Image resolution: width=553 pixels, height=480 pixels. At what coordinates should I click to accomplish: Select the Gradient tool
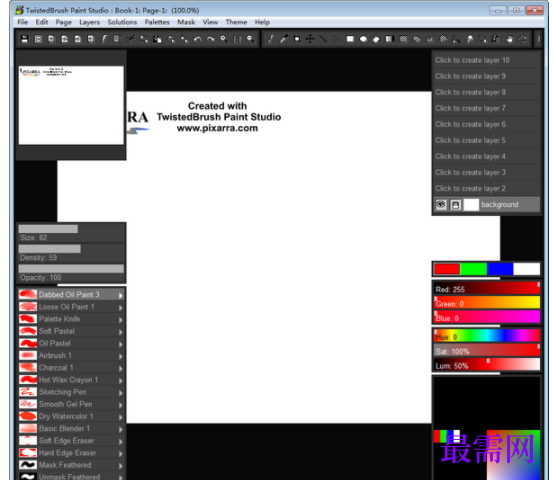[390, 39]
